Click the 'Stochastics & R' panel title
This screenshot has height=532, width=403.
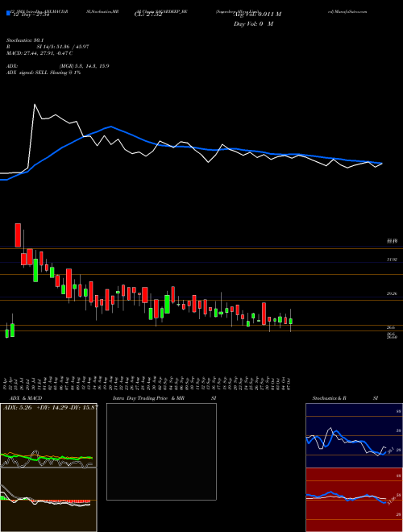pos(329,398)
